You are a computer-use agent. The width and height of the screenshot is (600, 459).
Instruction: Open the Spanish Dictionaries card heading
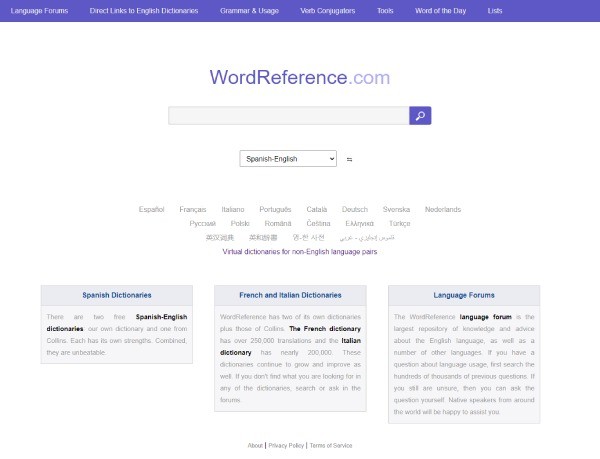click(117, 295)
